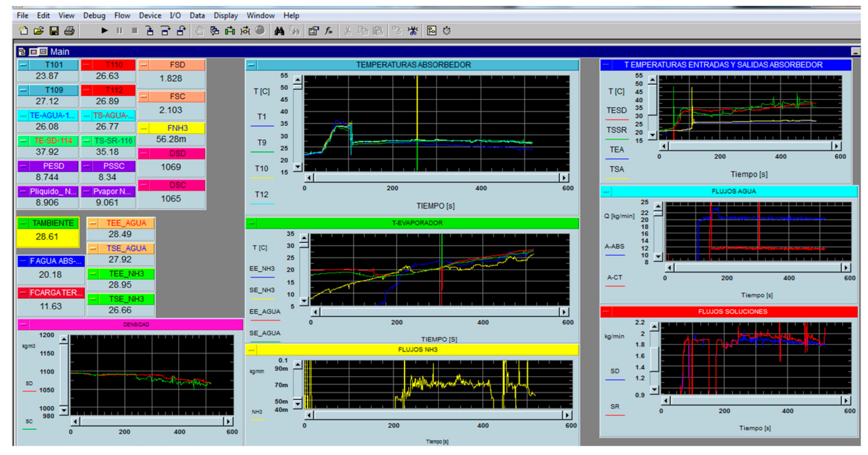Select the DSC display title
868x455 pixels.
177,185
